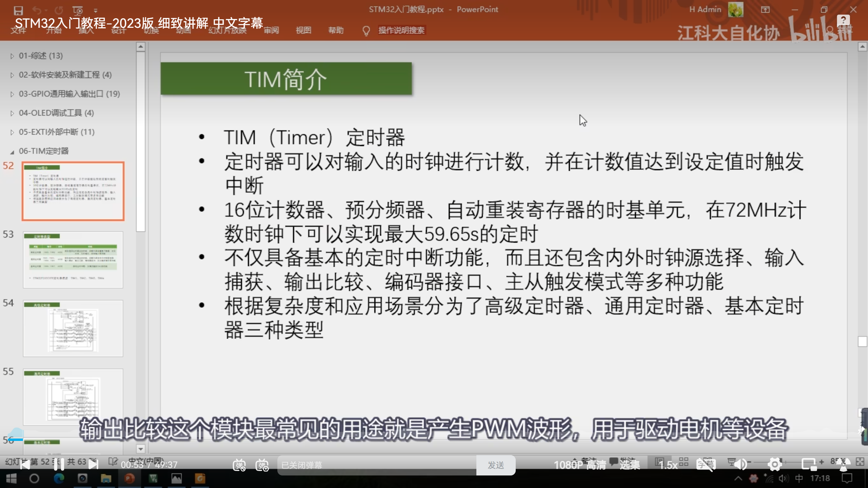The width and height of the screenshot is (868, 488).
Task: Mute the video volume icon
Action: [741, 465]
